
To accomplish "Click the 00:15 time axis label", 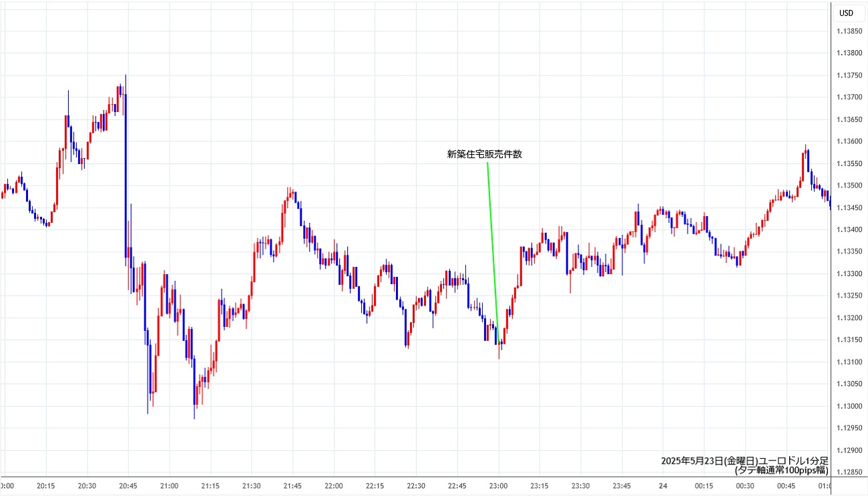I will pos(704,486).
